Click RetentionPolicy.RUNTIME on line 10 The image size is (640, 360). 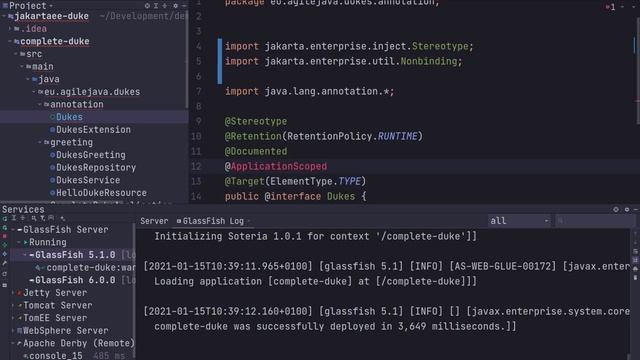[353, 136]
